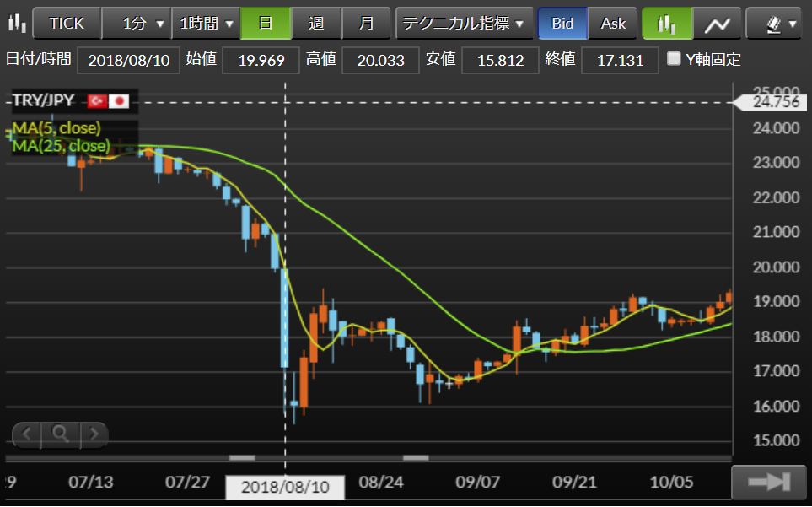Viewport: 812px width, 507px height.
Task: Click the Turkey flag icon
Action: (97, 101)
